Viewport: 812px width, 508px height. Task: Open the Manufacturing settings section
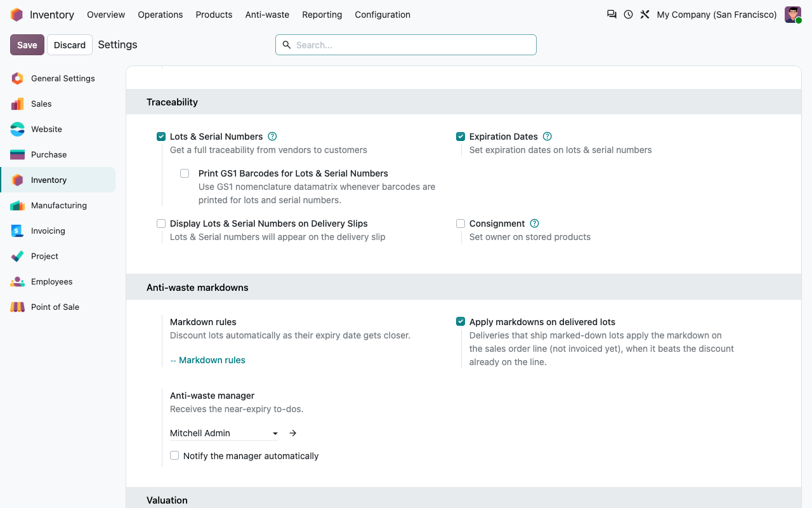coord(58,205)
